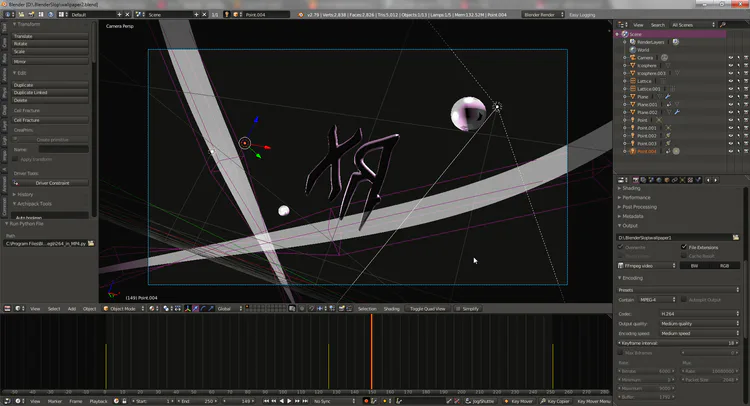
Task: Click the wrench modifier icon on Plane row
Action: pos(668,97)
